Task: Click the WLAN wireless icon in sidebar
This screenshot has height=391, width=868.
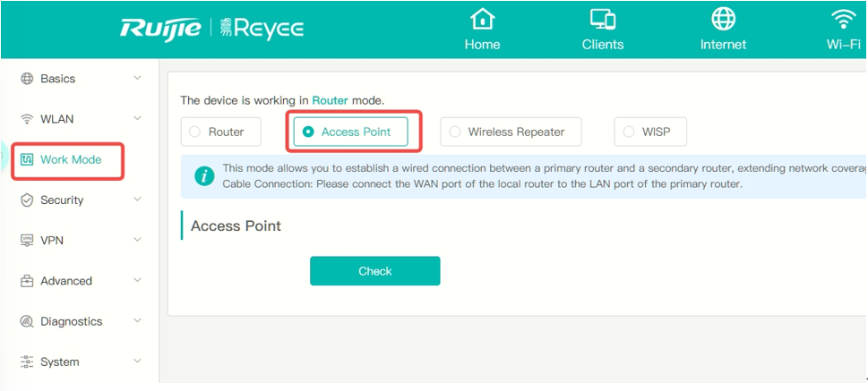Action: (27, 119)
